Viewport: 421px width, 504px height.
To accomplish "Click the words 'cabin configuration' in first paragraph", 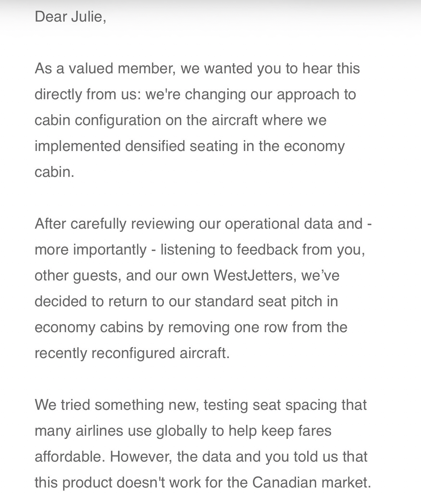I will pos(98,120).
